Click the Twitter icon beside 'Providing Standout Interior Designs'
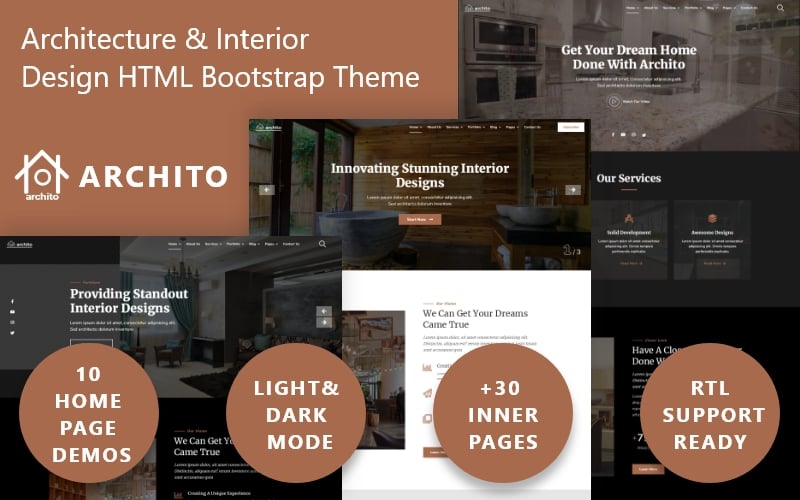800x500 pixels. [x=12, y=333]
